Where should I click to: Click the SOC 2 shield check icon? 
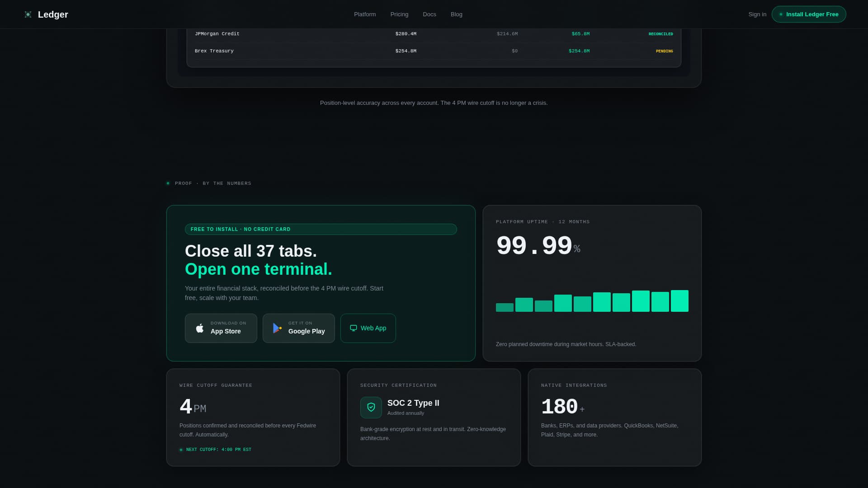tap(371, 408)
